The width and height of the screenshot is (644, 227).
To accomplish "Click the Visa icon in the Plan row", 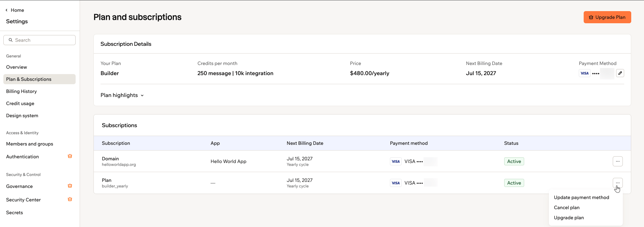I will pos(396,183).
